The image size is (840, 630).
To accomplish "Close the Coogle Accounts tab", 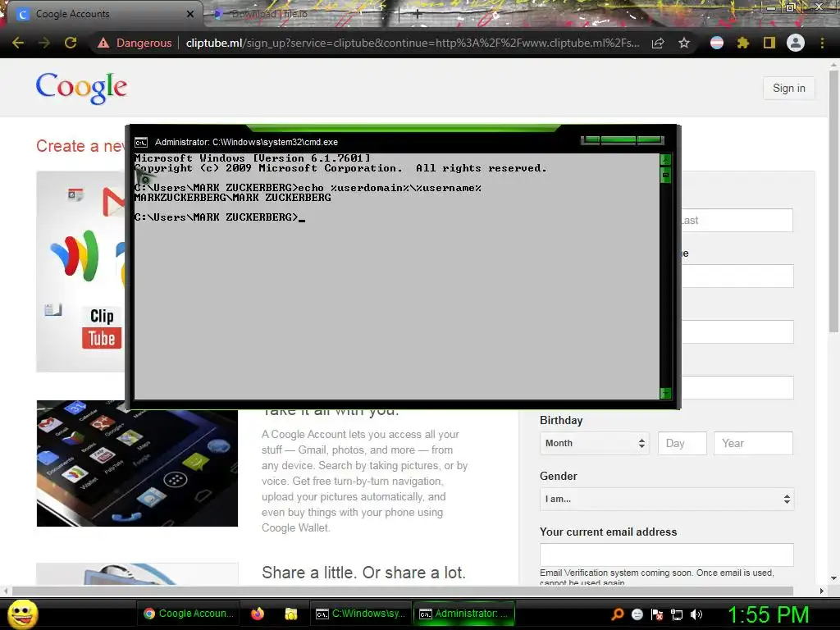I will 190,14.
